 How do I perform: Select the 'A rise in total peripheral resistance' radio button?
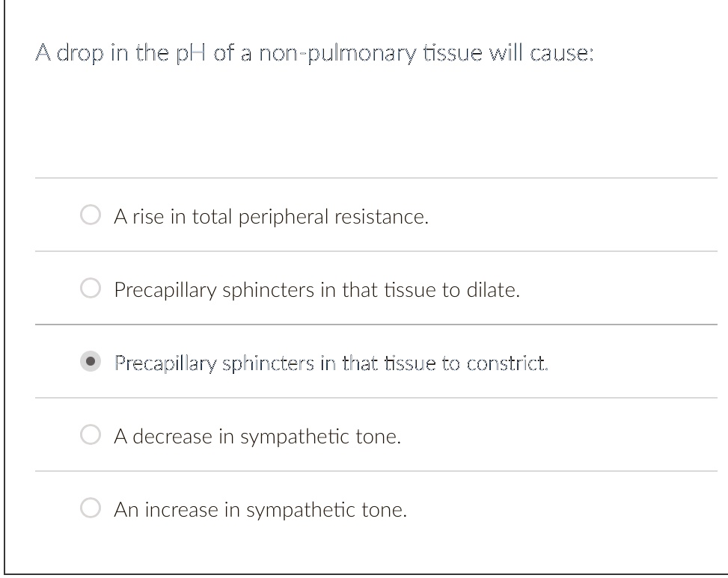click(91, 215)
